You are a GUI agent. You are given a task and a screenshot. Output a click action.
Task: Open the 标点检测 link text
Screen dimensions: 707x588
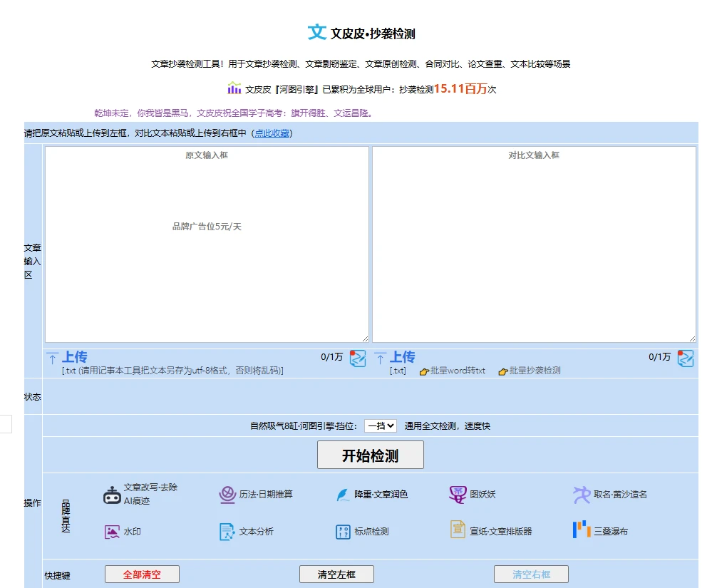click(371, 532)
